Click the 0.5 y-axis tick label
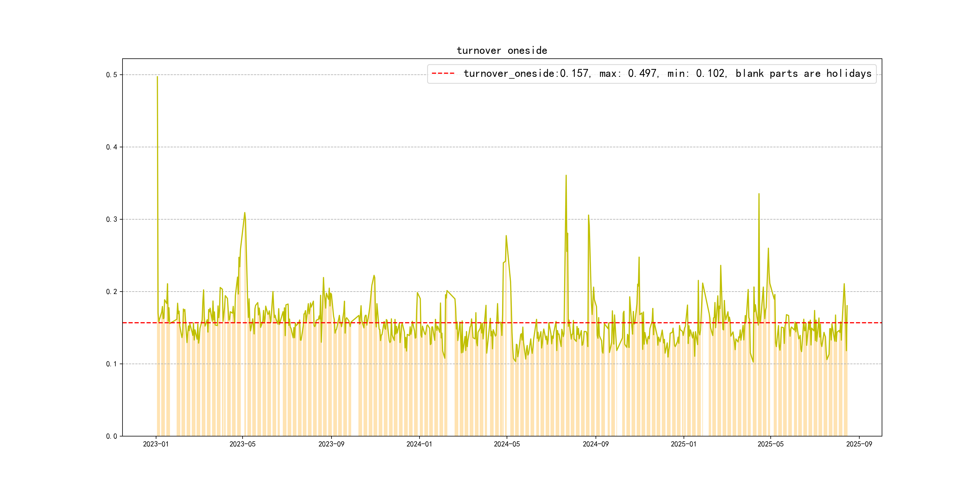This screenshot has width=980, height=490. [112, 75]
